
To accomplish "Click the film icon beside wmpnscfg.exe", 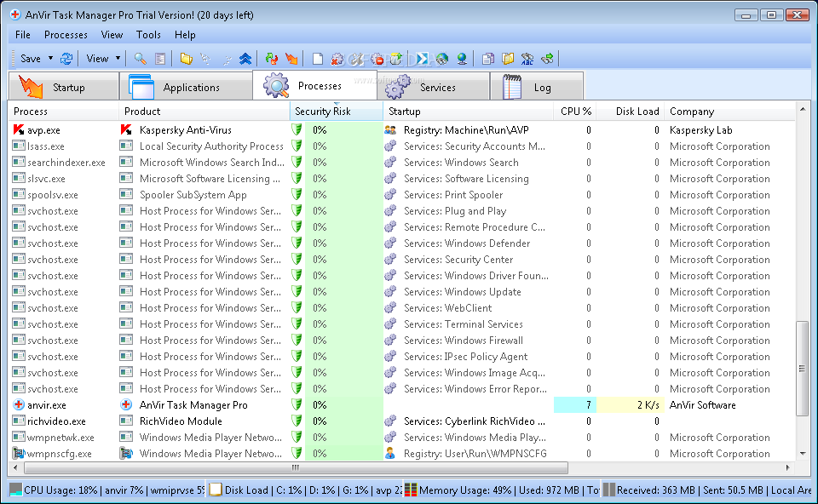I will pyautogui.click(x=19, y=454).
